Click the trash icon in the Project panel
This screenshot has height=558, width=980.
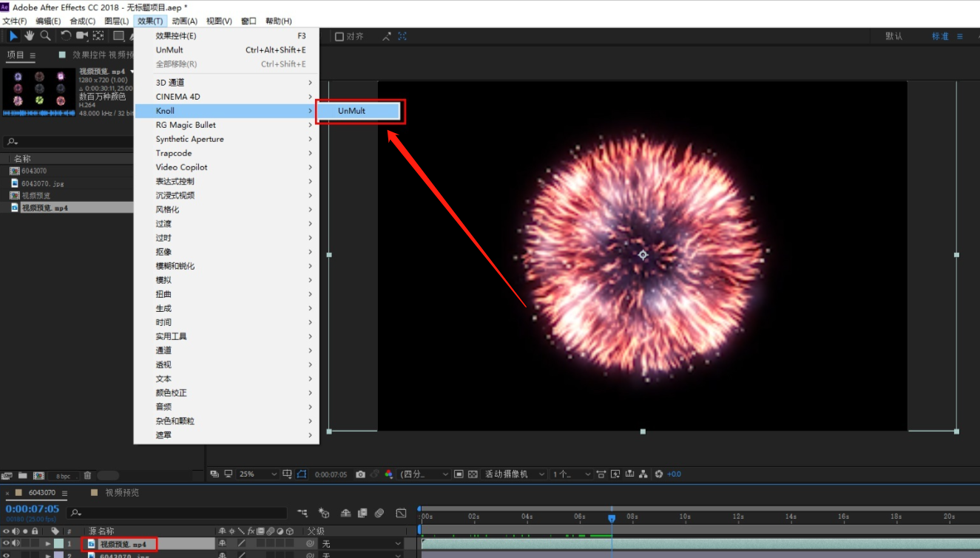87,476
